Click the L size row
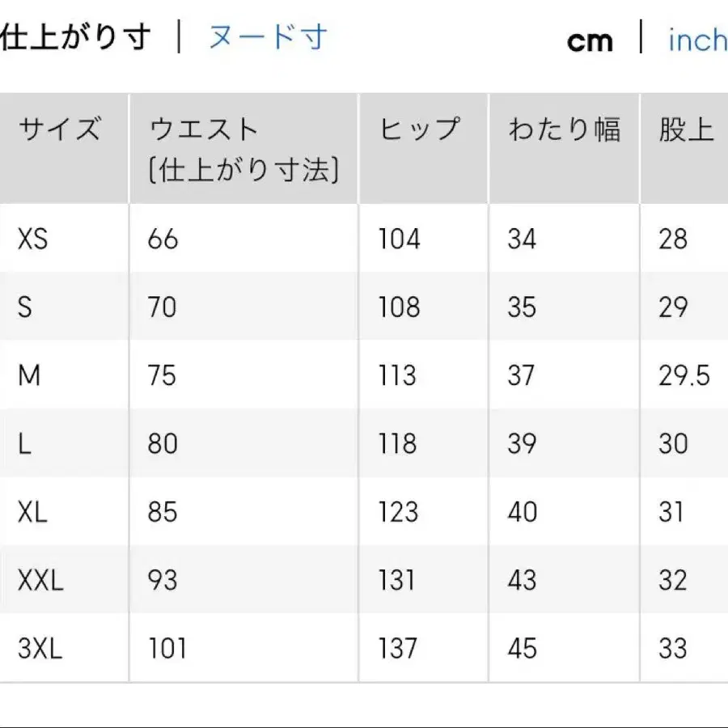This screenshot has height=728, width=728. (x=23, y=443)
